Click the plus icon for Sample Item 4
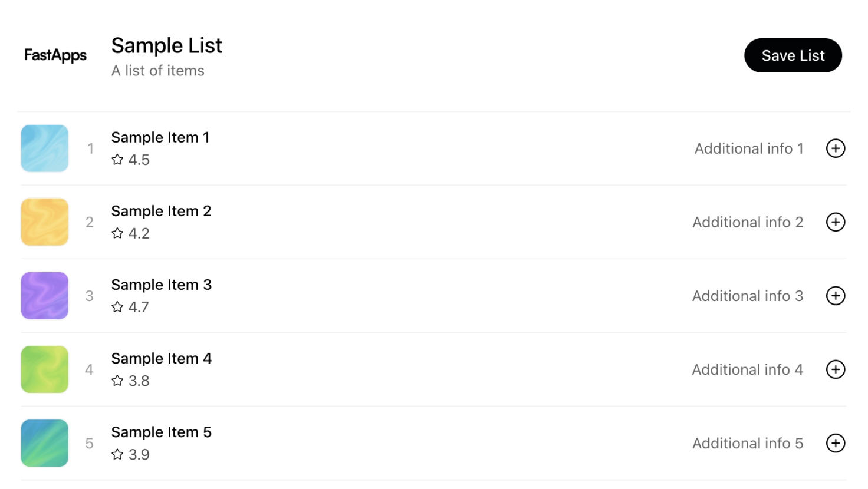 pos(836,369)
